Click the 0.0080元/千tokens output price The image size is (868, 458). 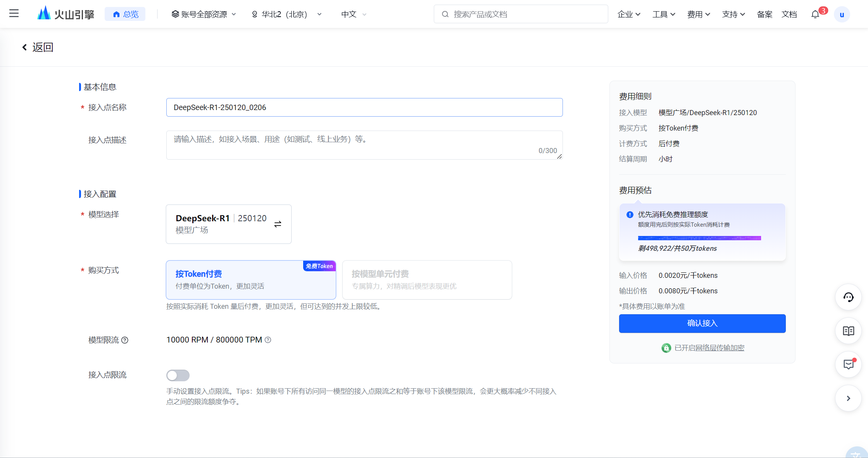[x=688, y=291]
